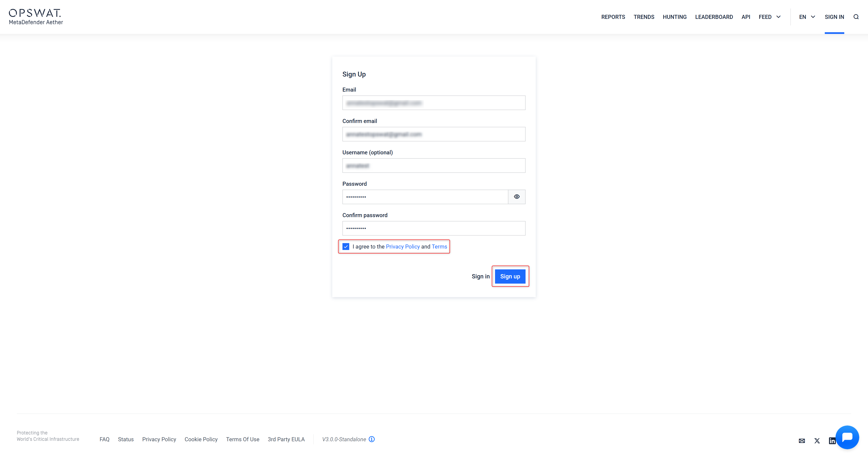
Task: Click the email envelope icon in footer
Action: [802, 441]
